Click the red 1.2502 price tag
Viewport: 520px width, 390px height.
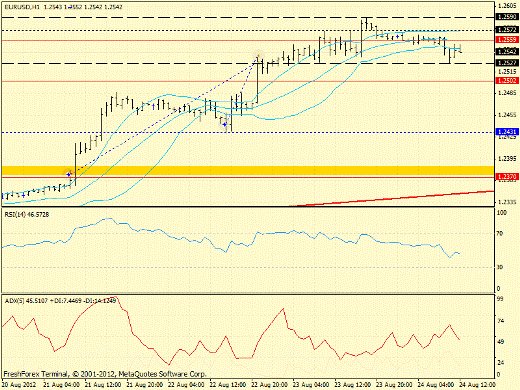point(507,81)
